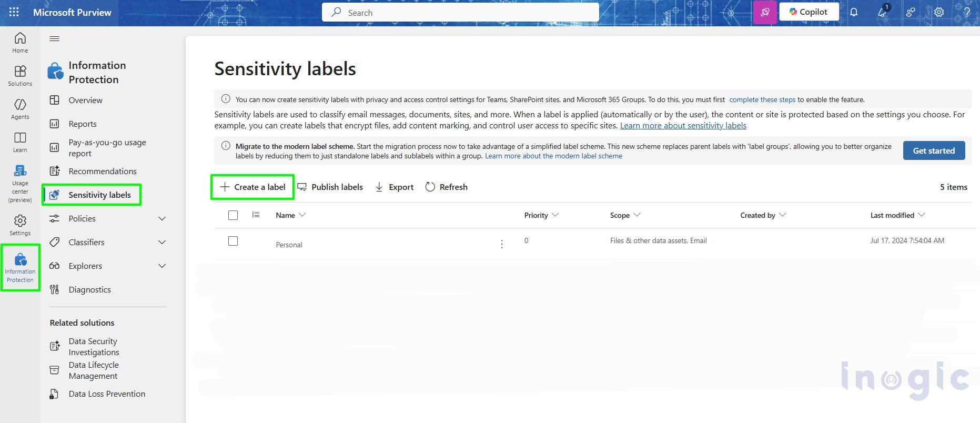Click the Information Protection shield logo
980x423 pixels.
(x=55, y=71)
